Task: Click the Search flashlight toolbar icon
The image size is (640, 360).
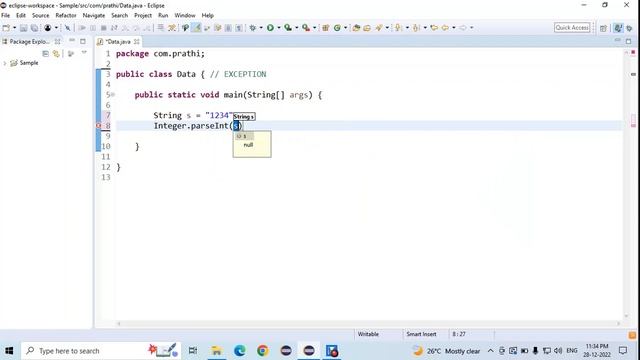Action: pyautogui.click(x=379, y=28)
